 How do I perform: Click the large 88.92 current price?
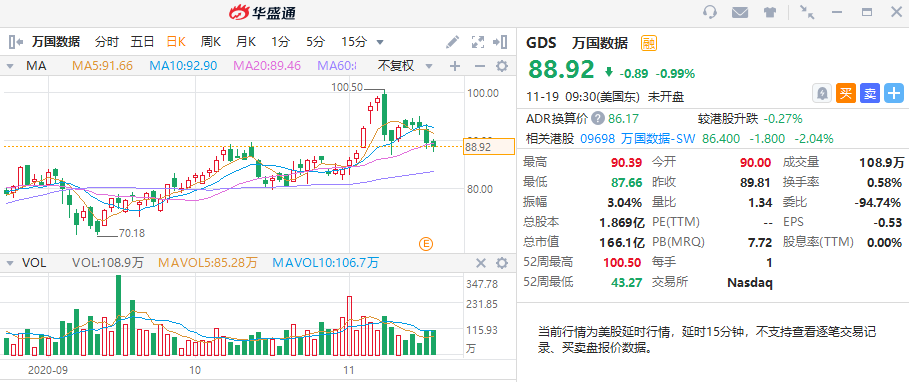tap(561, 70)
